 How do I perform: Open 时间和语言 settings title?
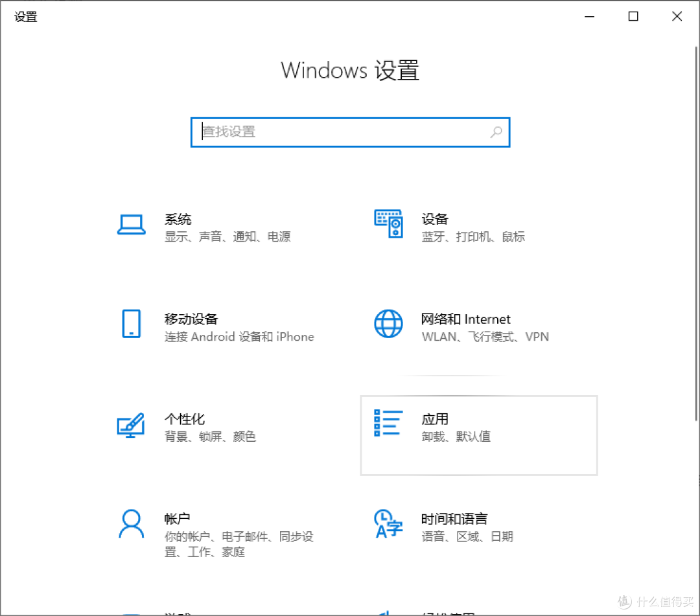[x=454, y=519]
